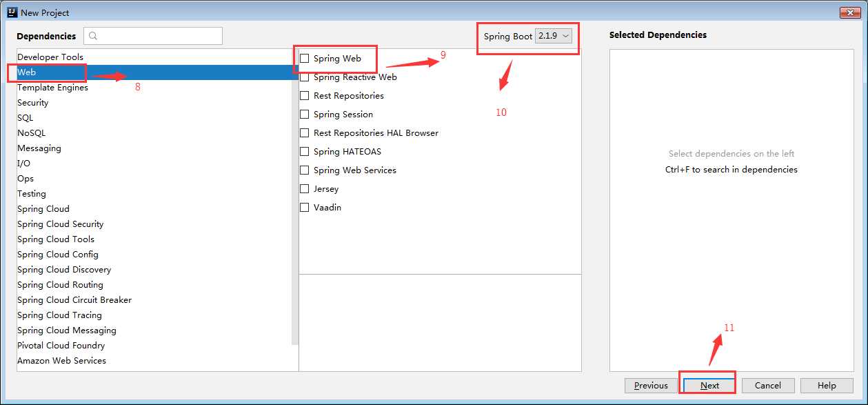
Task: Go back with the Previous button
Action: click(651, 386)
